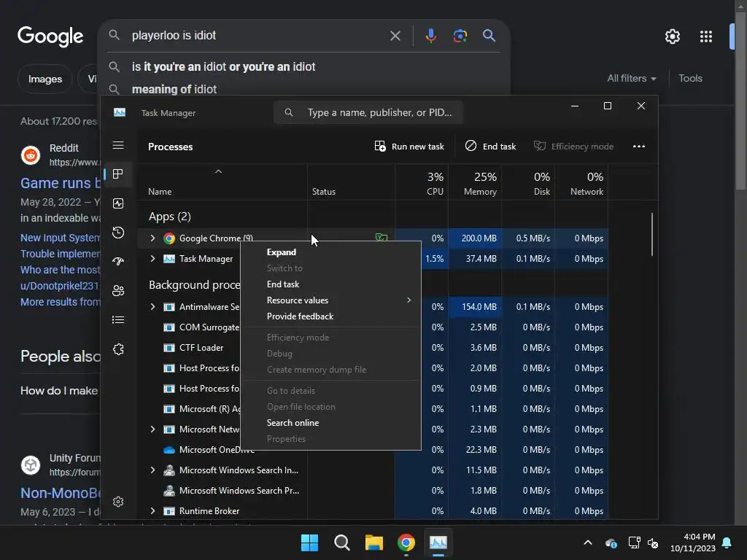Click Google search text field
Viewport: 747px width, 560px height.
258,36
